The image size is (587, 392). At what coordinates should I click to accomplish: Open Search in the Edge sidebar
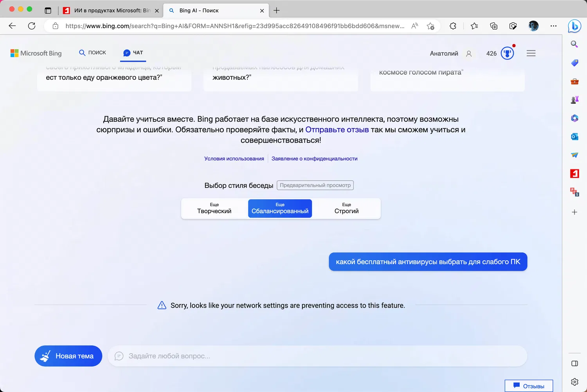coord(574,44)
